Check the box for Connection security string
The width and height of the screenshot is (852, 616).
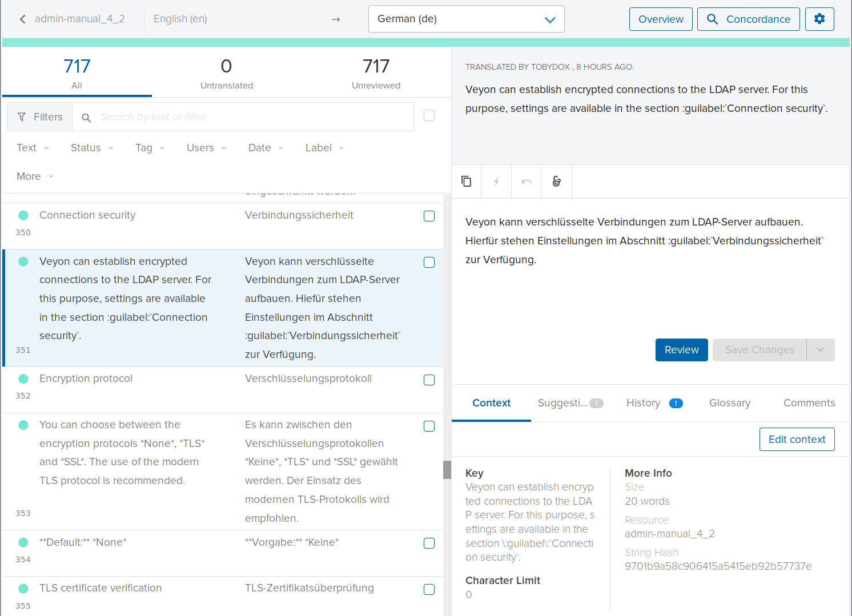(429, 216)
